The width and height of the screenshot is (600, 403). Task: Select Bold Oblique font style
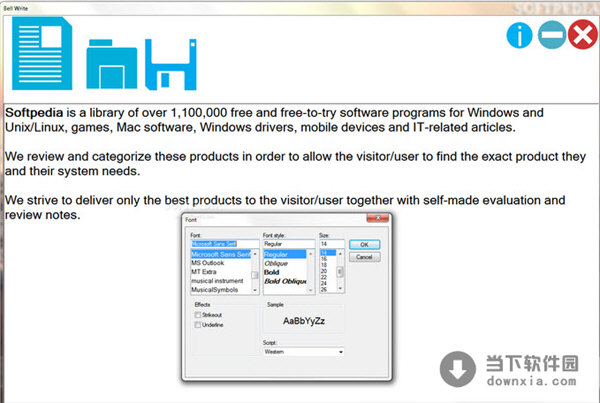(285, 281)
